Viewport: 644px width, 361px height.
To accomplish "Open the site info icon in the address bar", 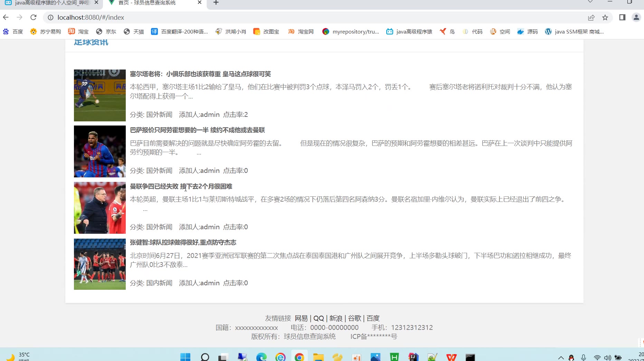I will click(x=50, y=17).
